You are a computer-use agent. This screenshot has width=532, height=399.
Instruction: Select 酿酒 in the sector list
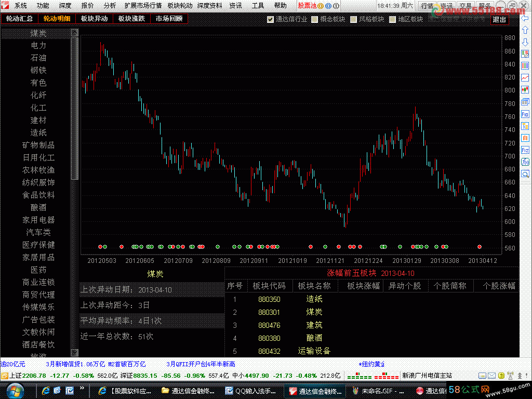tap(38, 207)
